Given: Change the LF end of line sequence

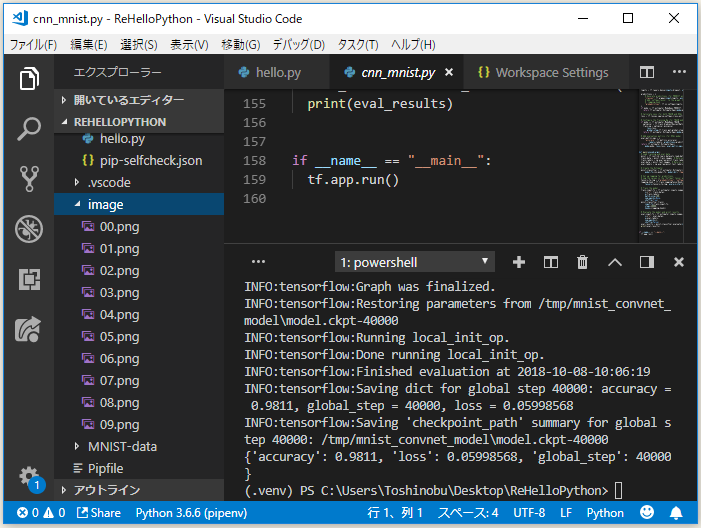Looking at the screenshot, I should [566, 513].
